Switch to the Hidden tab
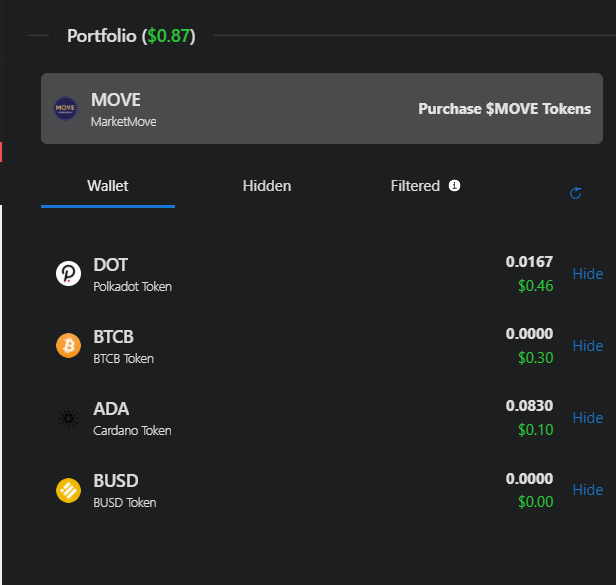The width and height of the screenshot is (616, 585). click(267, 186)
